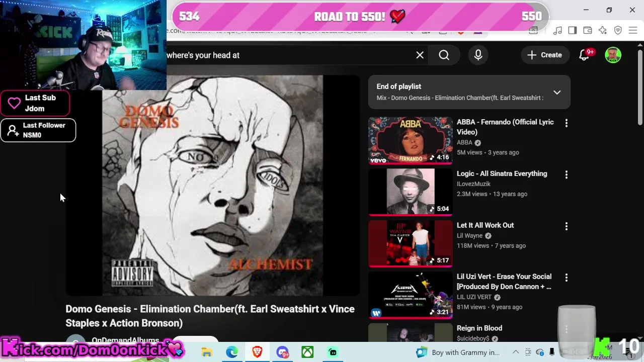Screen dimensions: 644x362
Task: Start voice search with the microphone icon
Action: (x=478, y=55)
